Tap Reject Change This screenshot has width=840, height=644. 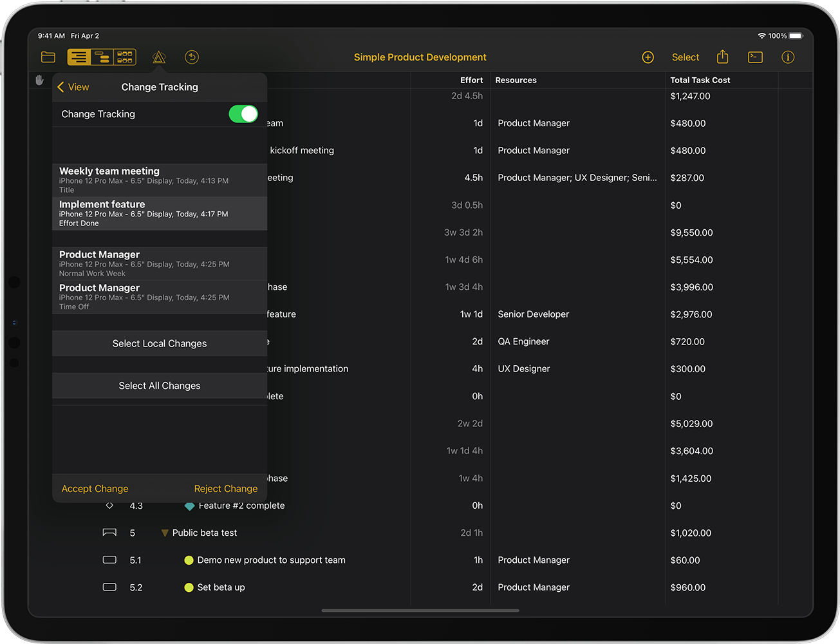(x=226, y=489)
